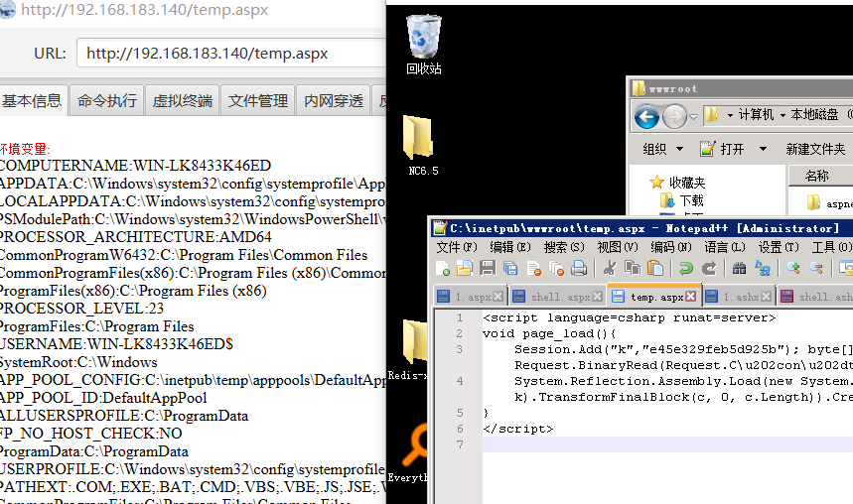Click the Save All icon in Notepad++

[510, 268]
